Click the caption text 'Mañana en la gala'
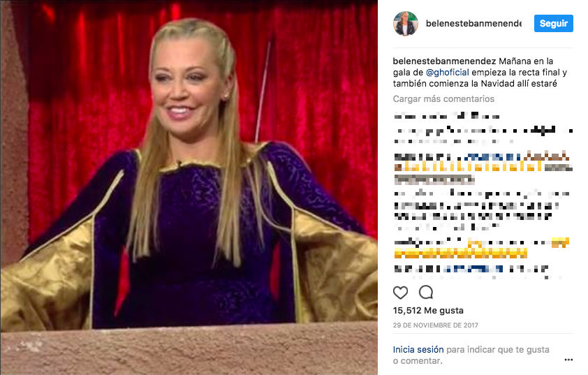 coord(526,61)
